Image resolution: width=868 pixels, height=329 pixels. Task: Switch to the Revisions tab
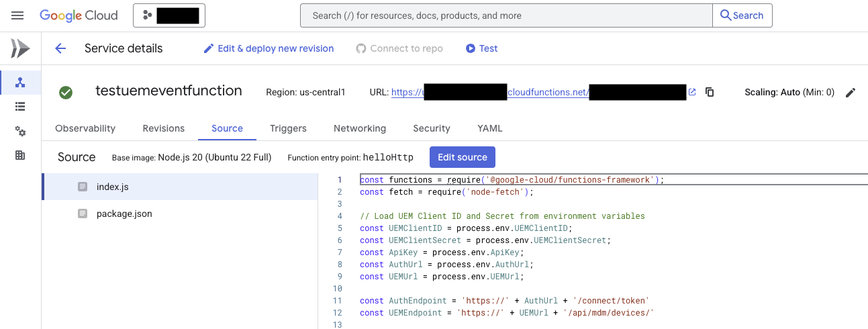[x=164, y=128]
